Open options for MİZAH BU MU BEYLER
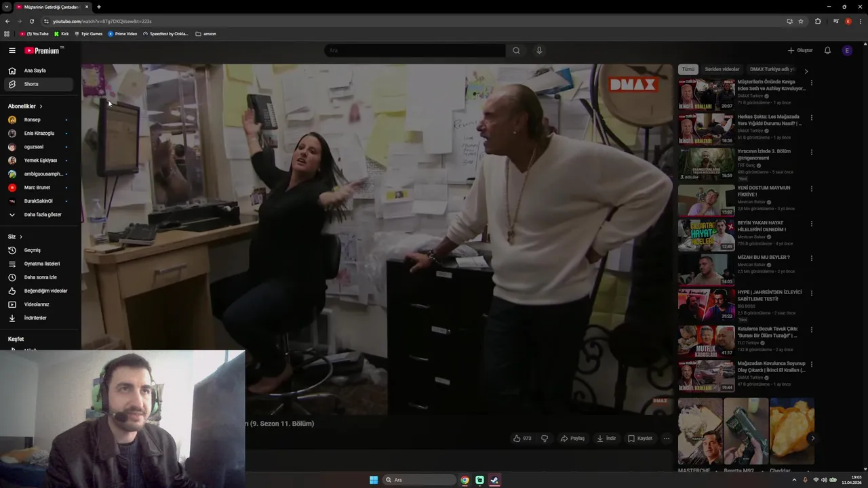Viewport: 868px width, 488px height. (x=811, y=258)
